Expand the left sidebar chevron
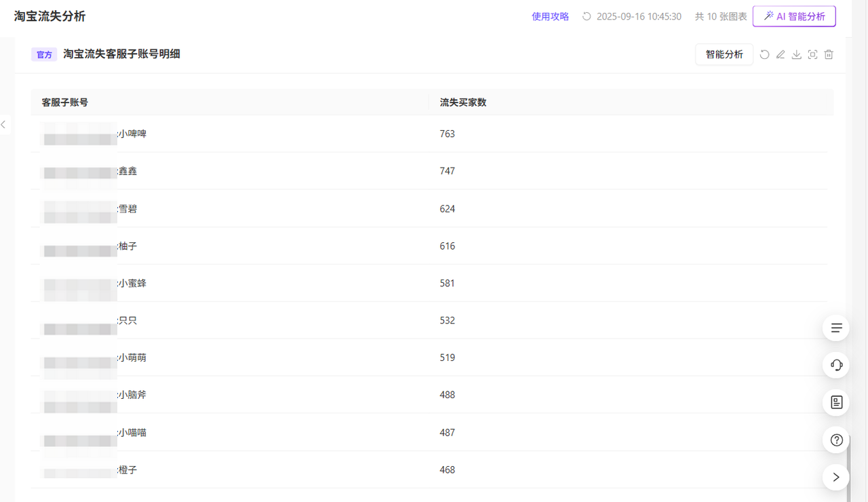 [x=3, y=124]
